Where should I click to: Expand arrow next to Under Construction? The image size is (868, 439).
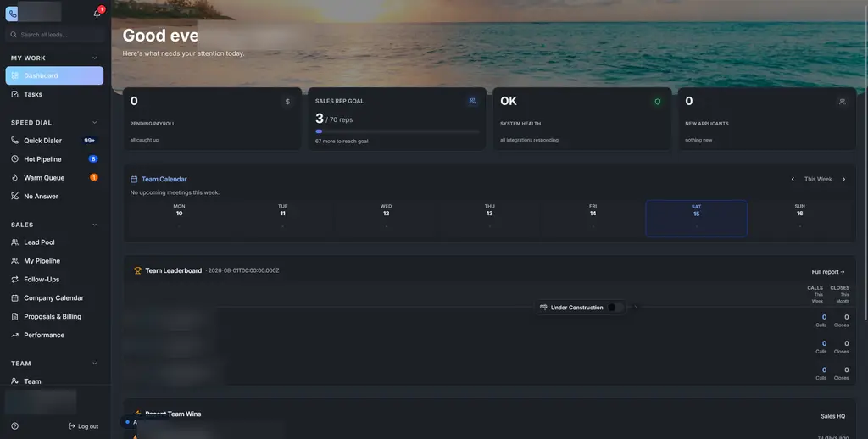tap(636, 308)
